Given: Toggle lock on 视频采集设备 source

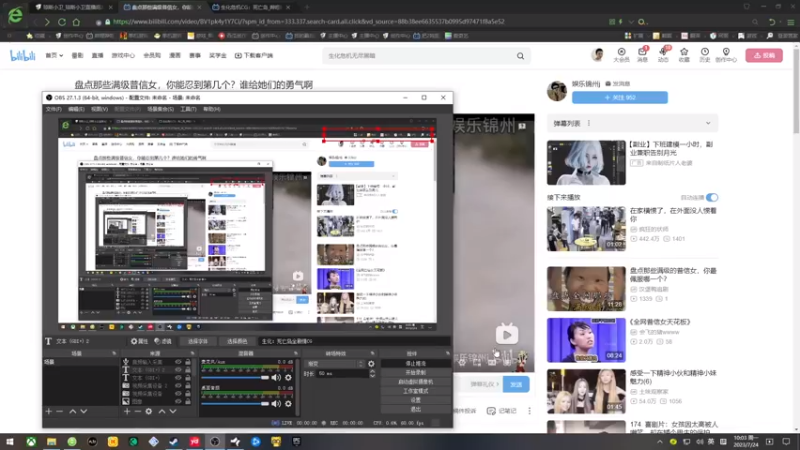Looking at the screenshot, I should [188, 393].
